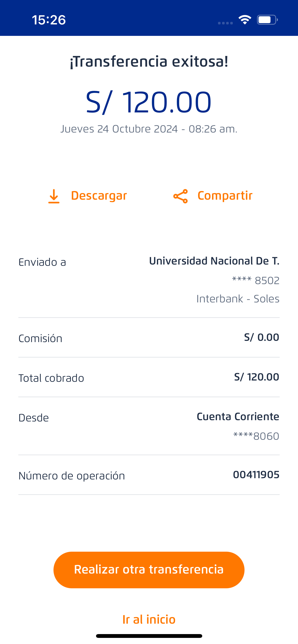Tap Realizar otra transferencia button
The height and width of the screenshot is (644, 298).
[149, 570]
